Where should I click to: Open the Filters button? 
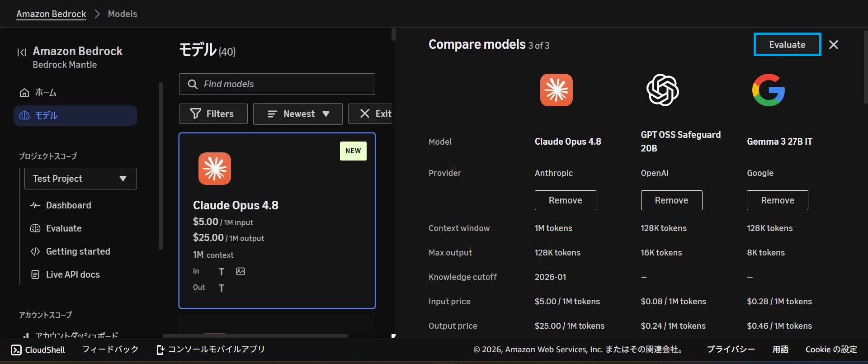click(x=213, y=113)
